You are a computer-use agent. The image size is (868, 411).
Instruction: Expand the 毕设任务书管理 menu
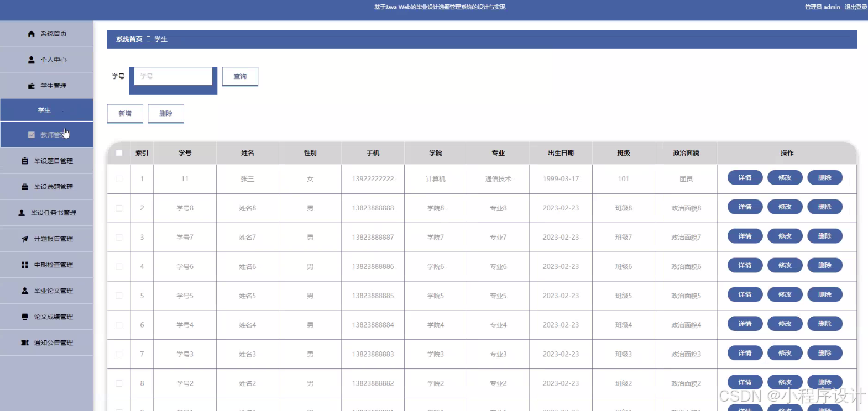(46, 213)
